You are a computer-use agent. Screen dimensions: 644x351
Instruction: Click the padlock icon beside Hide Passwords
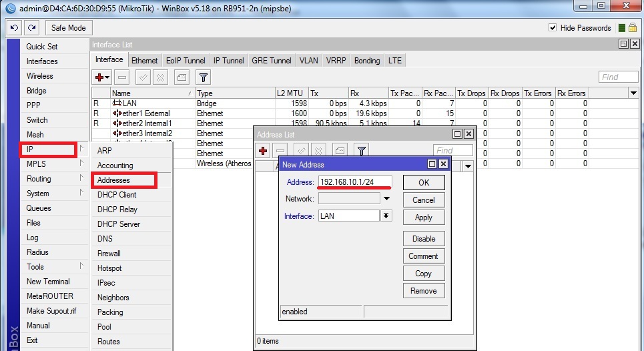point(633,27)
